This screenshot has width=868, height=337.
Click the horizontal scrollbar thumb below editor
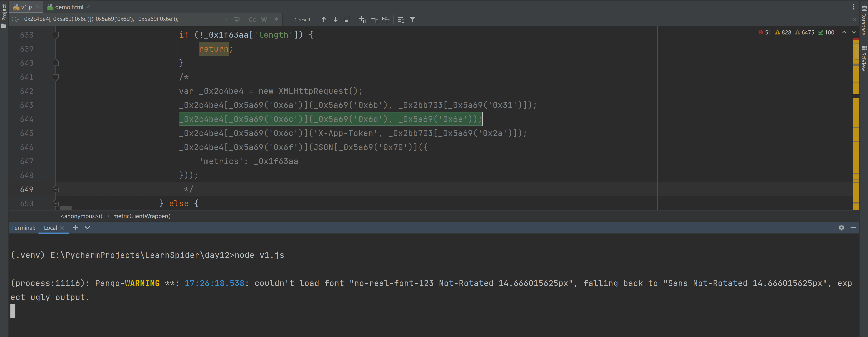[66, 208]
